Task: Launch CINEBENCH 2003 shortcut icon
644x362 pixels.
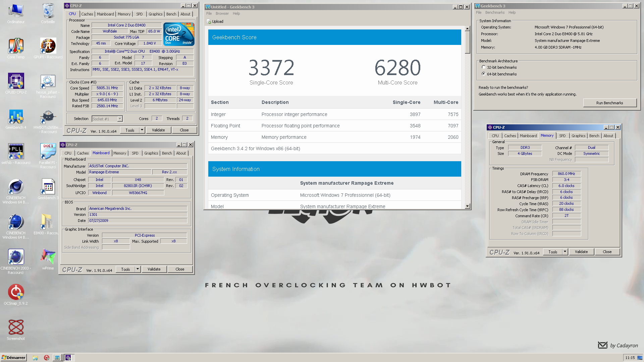Action: tap(16, 262)
